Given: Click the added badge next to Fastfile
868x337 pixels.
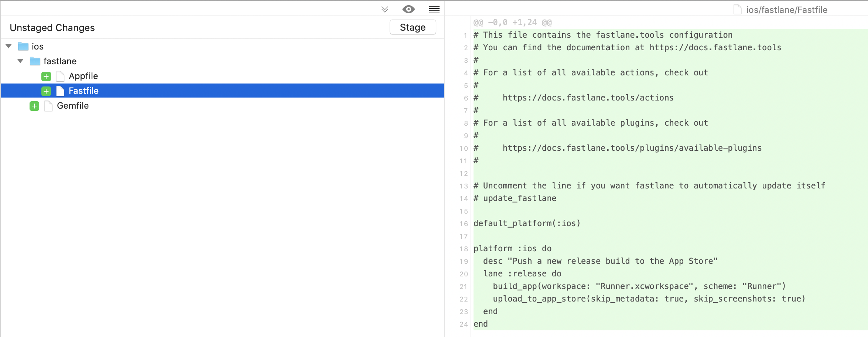Looking at the screenshot, I should 46,91.
